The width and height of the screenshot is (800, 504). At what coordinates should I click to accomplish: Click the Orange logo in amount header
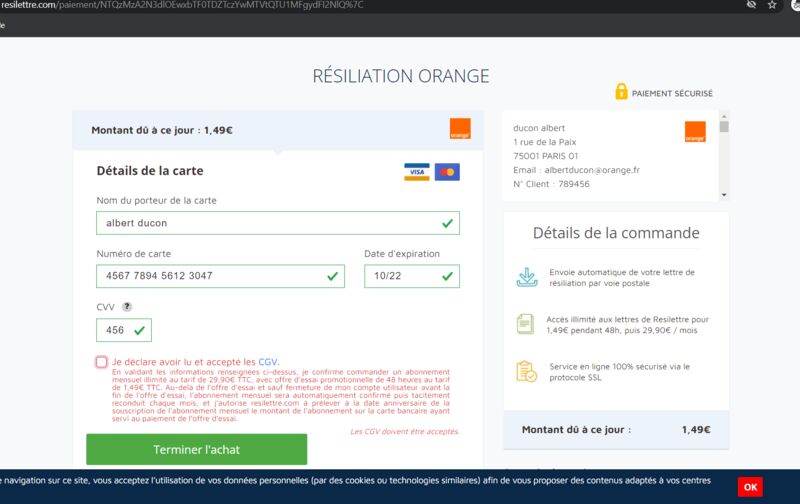click(x=460, y=129)
